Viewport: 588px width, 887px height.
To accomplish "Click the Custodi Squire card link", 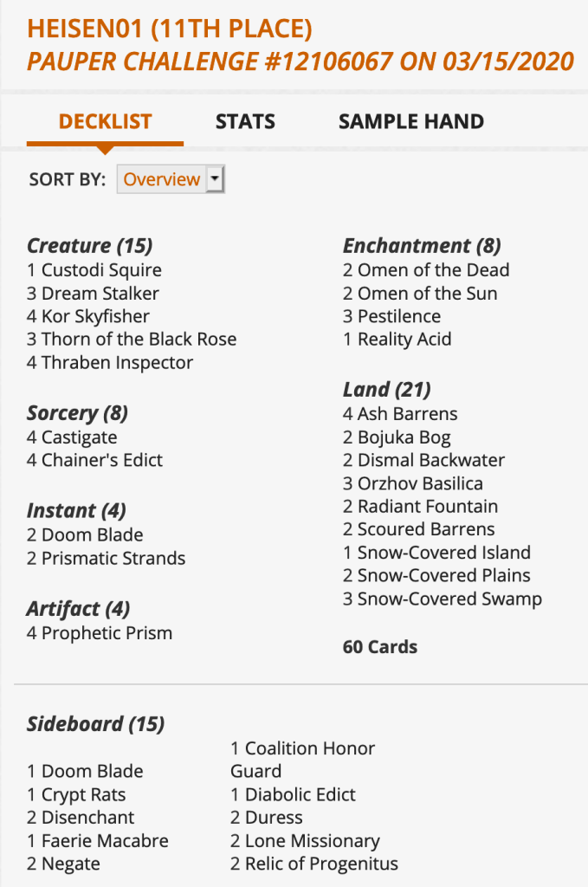I will [101, 270].
